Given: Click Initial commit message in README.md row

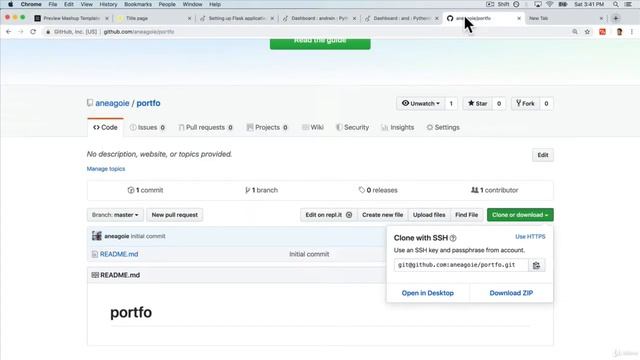Looking at the screenshot, I should (x=309, y=254).
